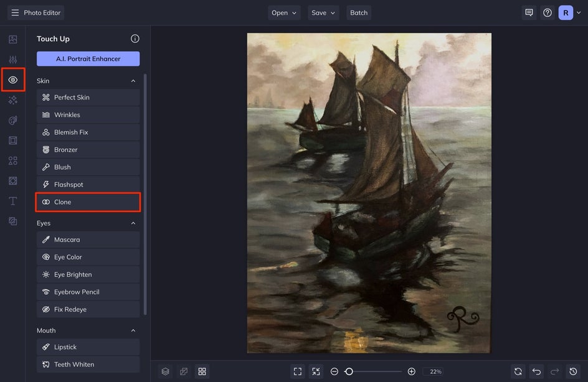
Task: Open the Edit adjustments sliders icon
Action: tap(12, 60)
